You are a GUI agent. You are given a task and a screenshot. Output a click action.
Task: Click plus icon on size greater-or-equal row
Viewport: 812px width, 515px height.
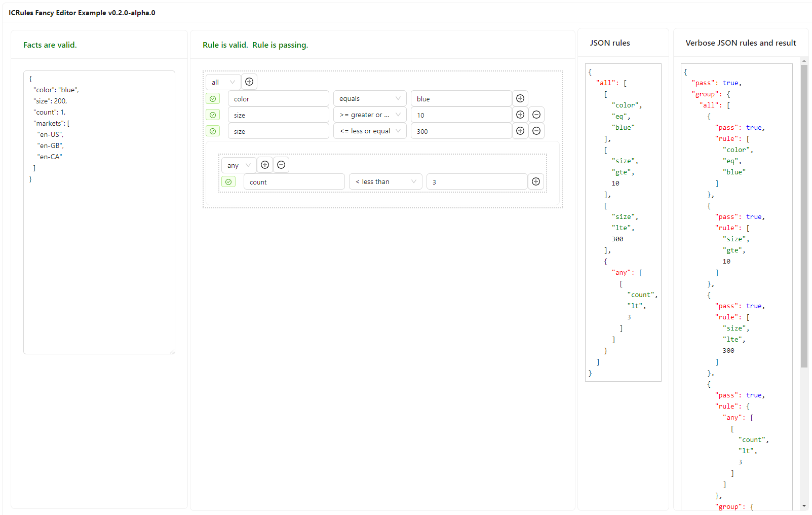520,115
